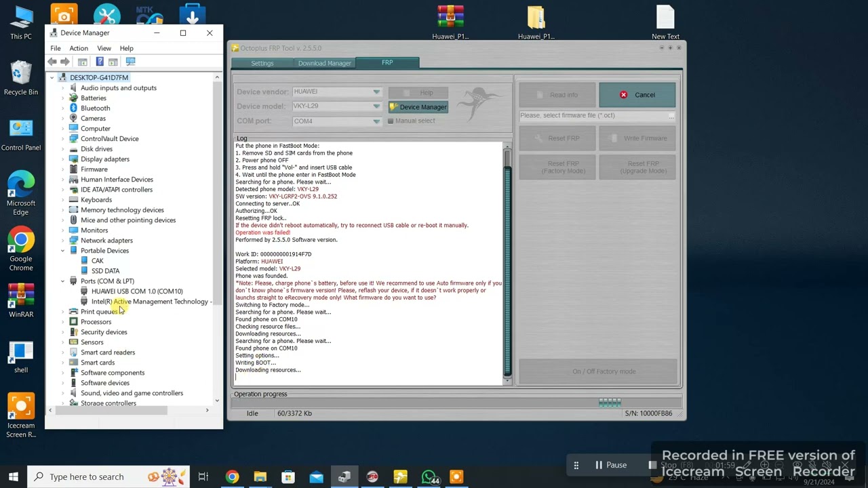Image resolution: width=868 pixels, height=488 pixels.
Task: Open Recycle Bin on the desktop
Action: [21, 78]
